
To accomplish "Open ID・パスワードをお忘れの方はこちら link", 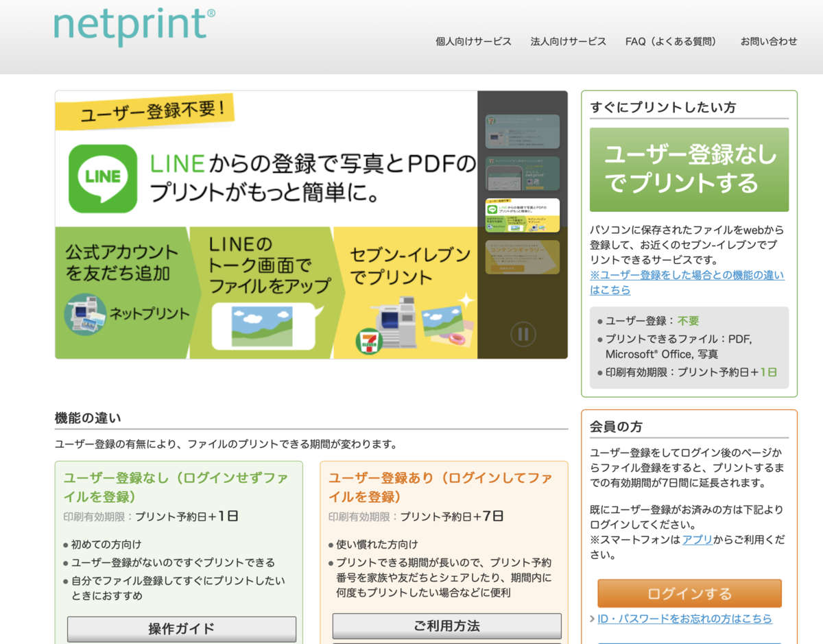I will tap(684, 619).
